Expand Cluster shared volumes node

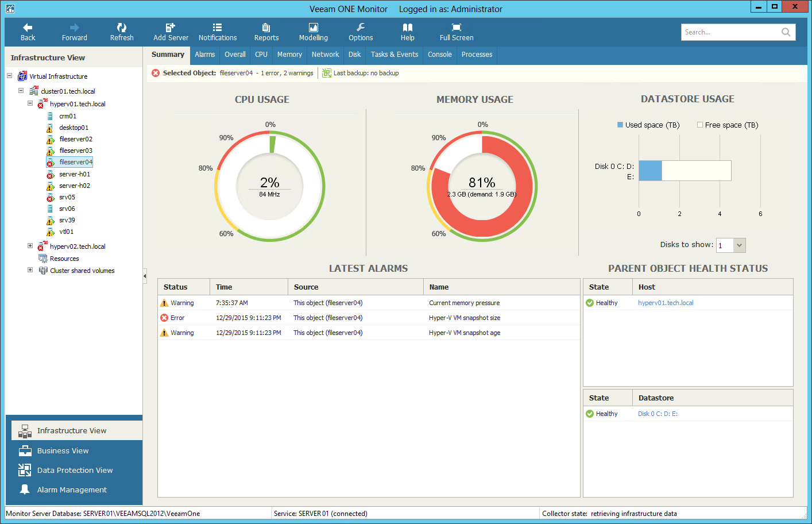[x=30, y=270]
